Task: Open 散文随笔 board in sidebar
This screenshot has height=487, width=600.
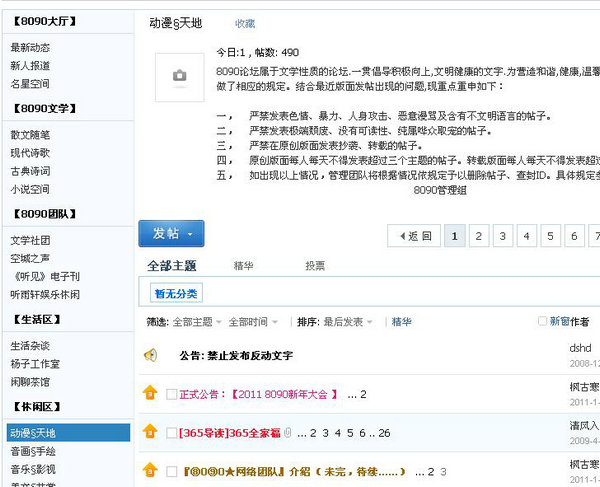Action: click(30, 135)
